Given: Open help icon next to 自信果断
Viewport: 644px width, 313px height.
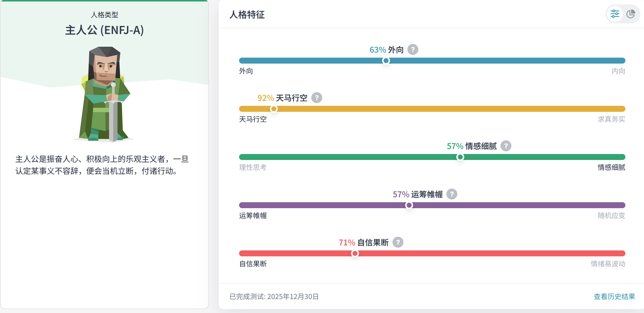Looking at the screenshot, I should (398, 242).
